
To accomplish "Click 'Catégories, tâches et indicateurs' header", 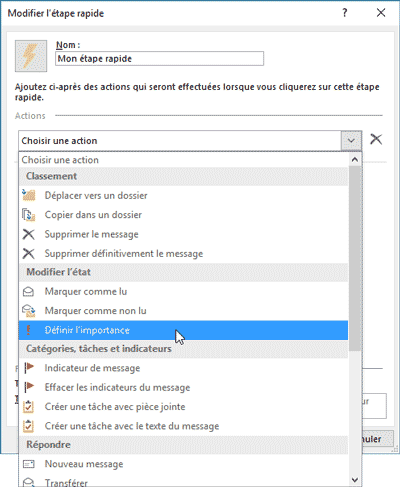I will click(183, 349).
